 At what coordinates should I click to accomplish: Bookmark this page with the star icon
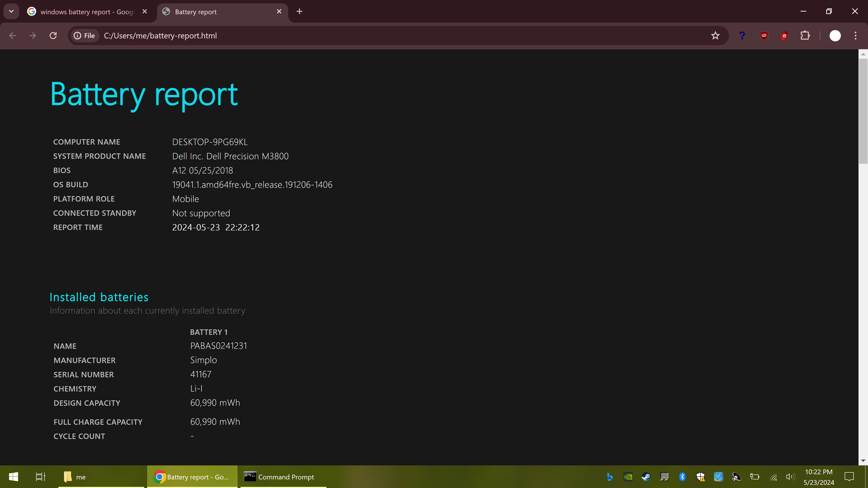click(x=715, y=36)
